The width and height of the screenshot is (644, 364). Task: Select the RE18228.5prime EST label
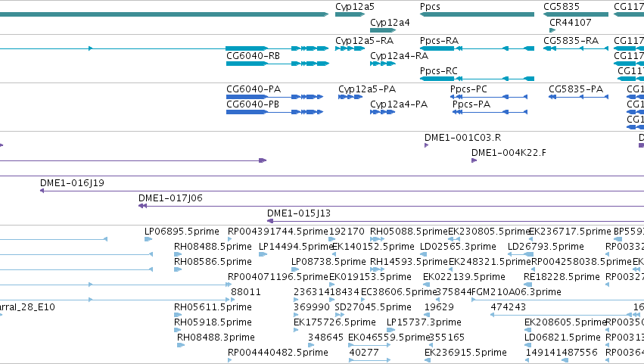562,277
